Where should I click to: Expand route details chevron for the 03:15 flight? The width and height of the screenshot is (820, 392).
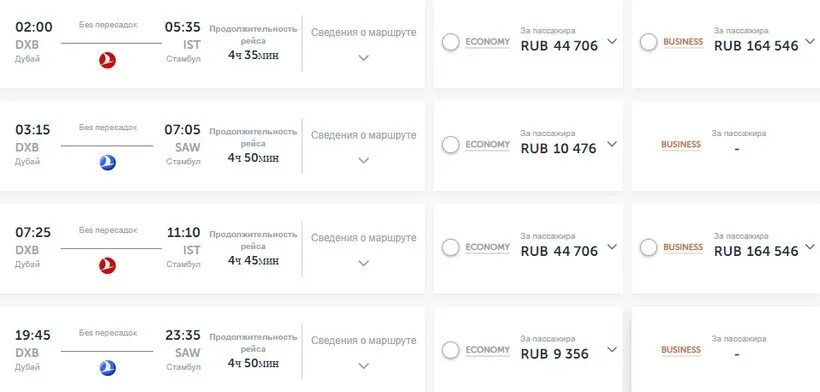[x=363, y=160]
